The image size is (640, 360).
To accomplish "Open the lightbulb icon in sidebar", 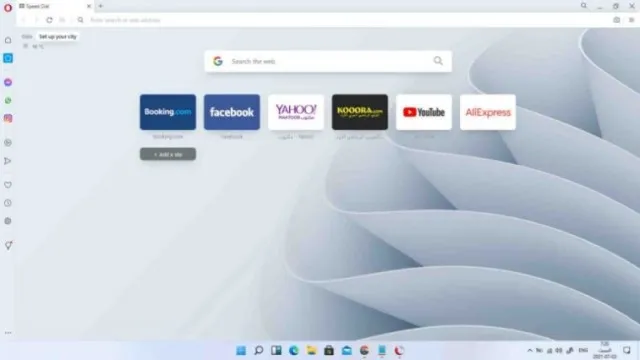I will (8, 245).
